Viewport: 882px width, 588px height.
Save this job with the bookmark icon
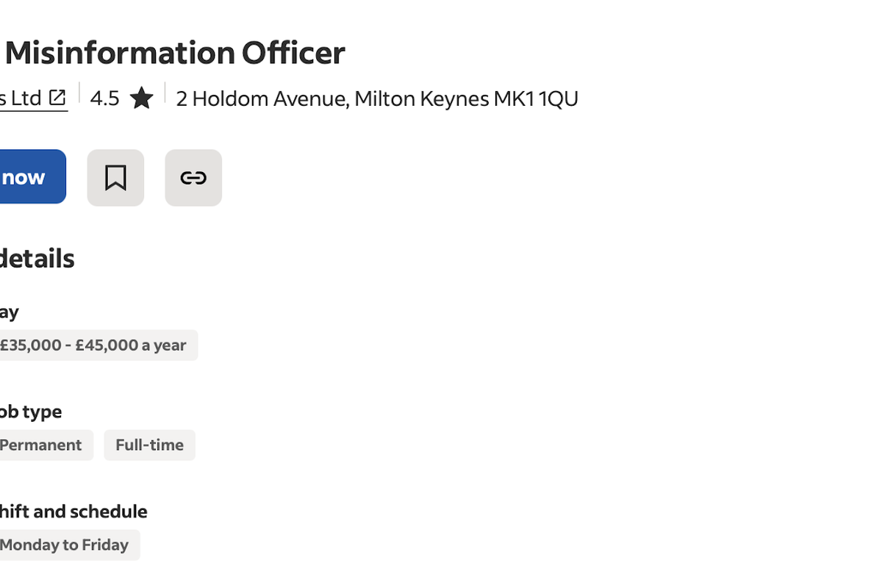coord(115,178)
